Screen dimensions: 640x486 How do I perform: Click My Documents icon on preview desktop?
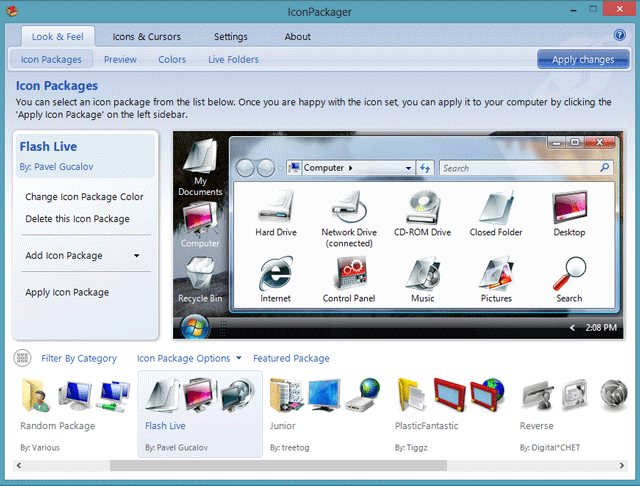(x=200, y=156)
